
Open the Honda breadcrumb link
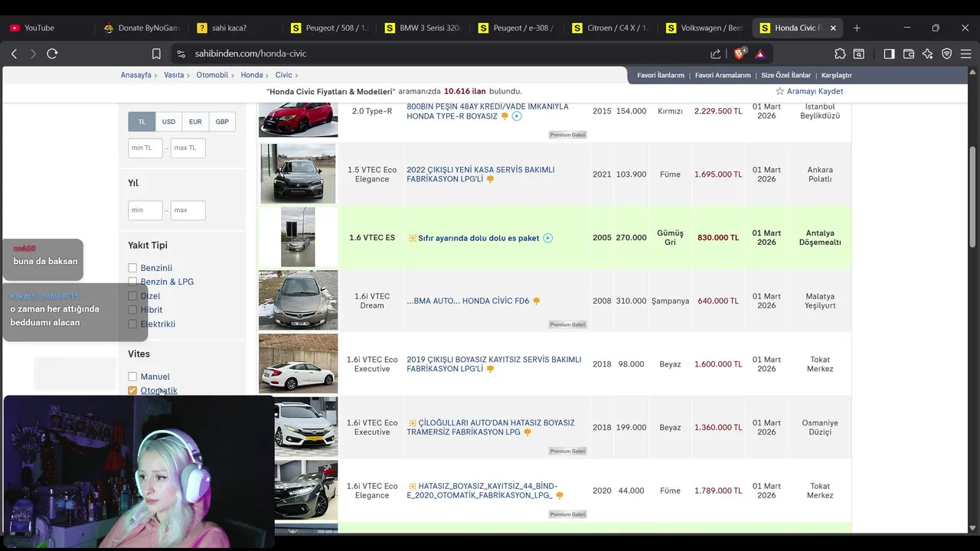pyautogui.click(x=252, y=75)
